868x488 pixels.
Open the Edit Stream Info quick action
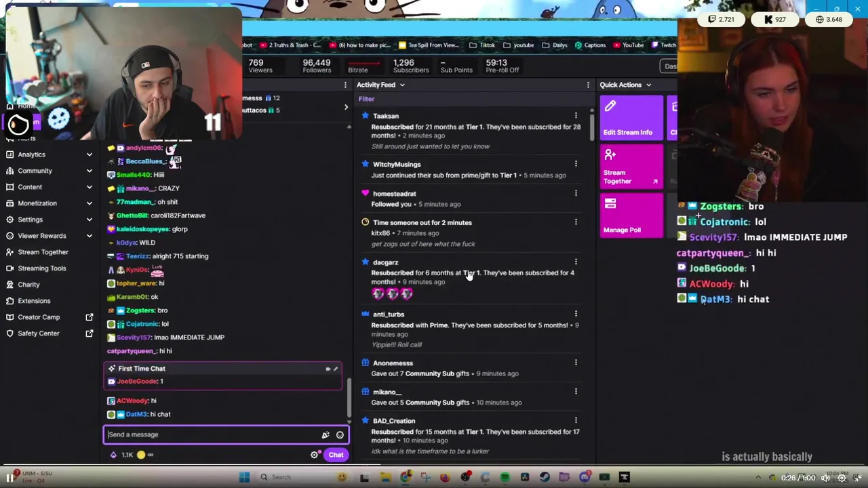click(631, 117)
